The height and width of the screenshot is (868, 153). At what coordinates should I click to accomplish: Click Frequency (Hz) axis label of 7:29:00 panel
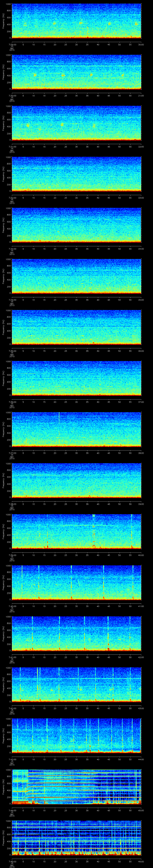[3, 21]
